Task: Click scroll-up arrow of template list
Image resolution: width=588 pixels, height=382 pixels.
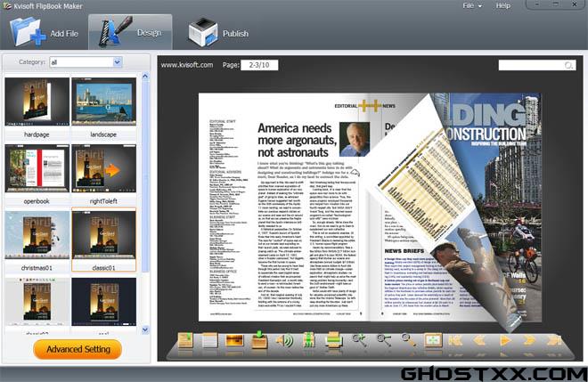Action: tap(145, 76)
